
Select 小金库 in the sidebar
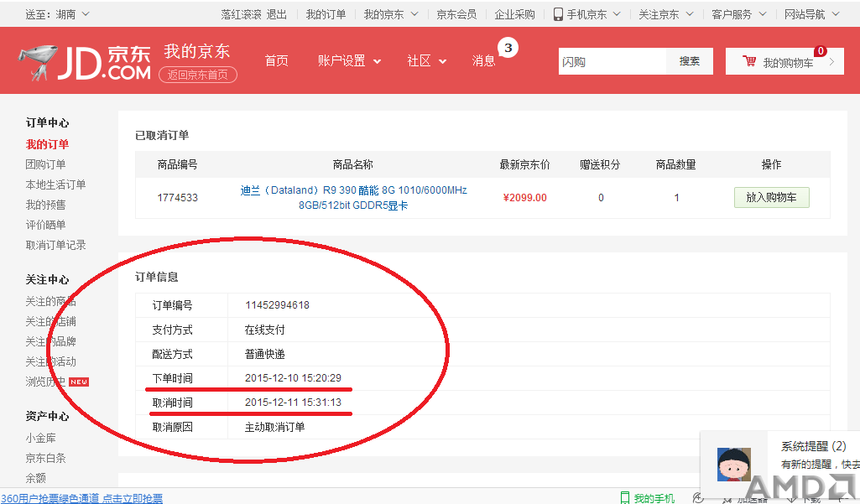[x=40, y=439]
